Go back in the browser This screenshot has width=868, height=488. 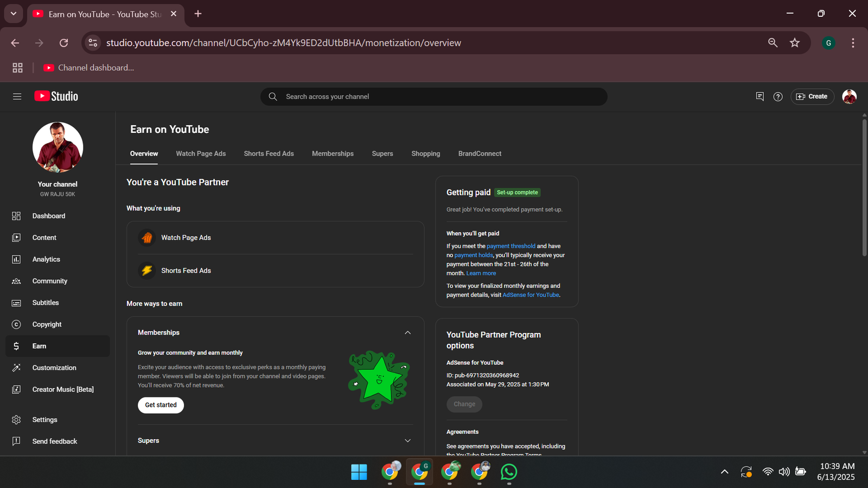tap(15, 43)
